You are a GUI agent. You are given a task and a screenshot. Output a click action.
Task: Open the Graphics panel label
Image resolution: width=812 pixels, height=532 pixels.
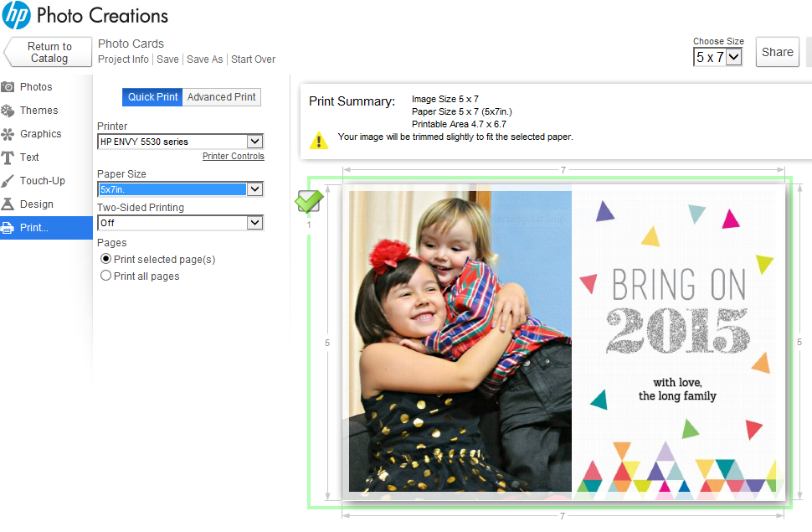(40, 134)
